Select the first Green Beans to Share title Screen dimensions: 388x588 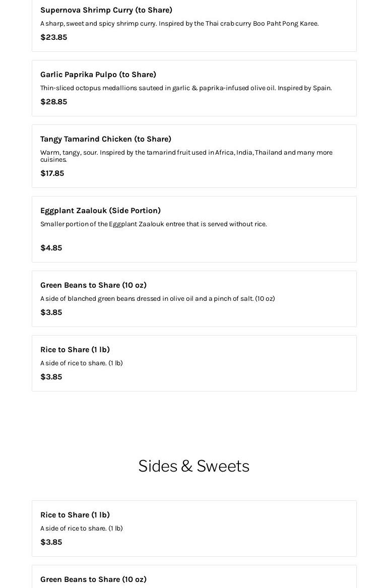point(93,285)
